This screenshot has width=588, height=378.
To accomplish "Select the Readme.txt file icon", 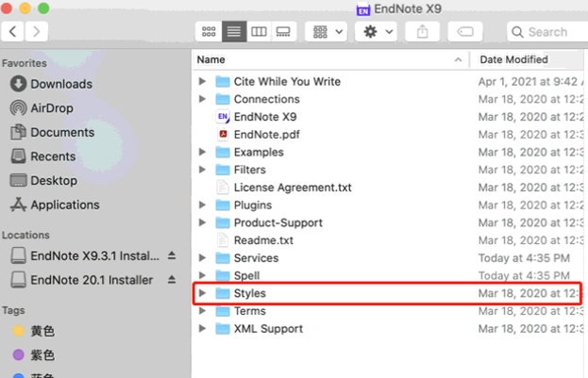I will pyautogui.click(x=223, y=240).
